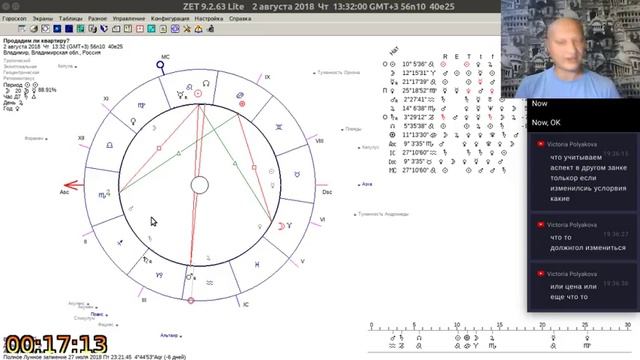Click the last dark figure toolbar icon
The height and width of the screenshot is (360, 640).
210,29
